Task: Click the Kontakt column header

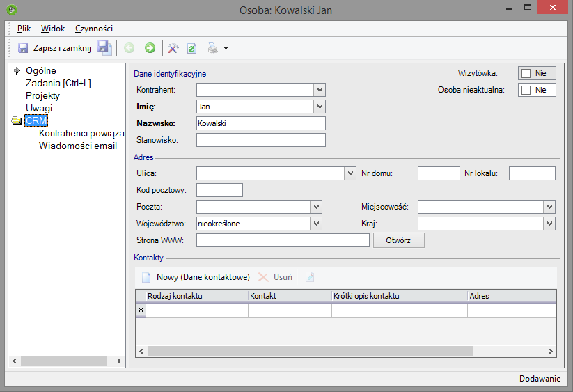Action: (x=290, y=296)
